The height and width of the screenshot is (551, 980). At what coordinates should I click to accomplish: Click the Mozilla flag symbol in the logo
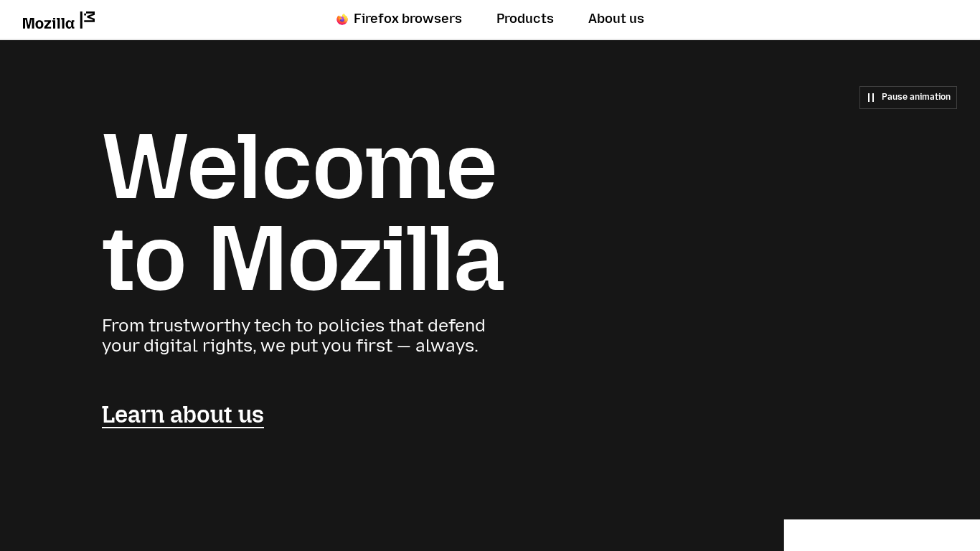[88, 19]
